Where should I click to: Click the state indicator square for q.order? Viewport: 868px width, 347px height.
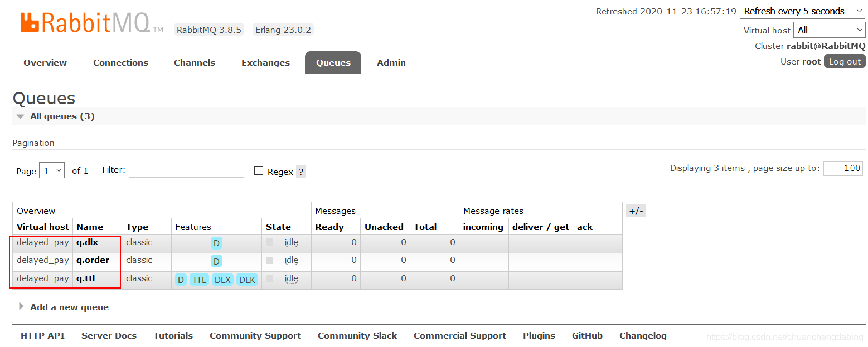click(x=269, y=260)
